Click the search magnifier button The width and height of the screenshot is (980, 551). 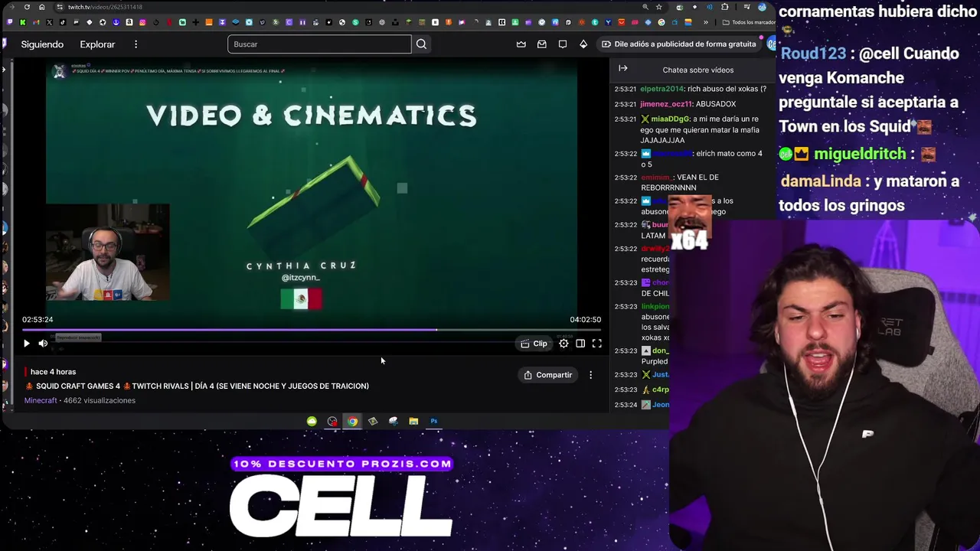click(421, 44)
